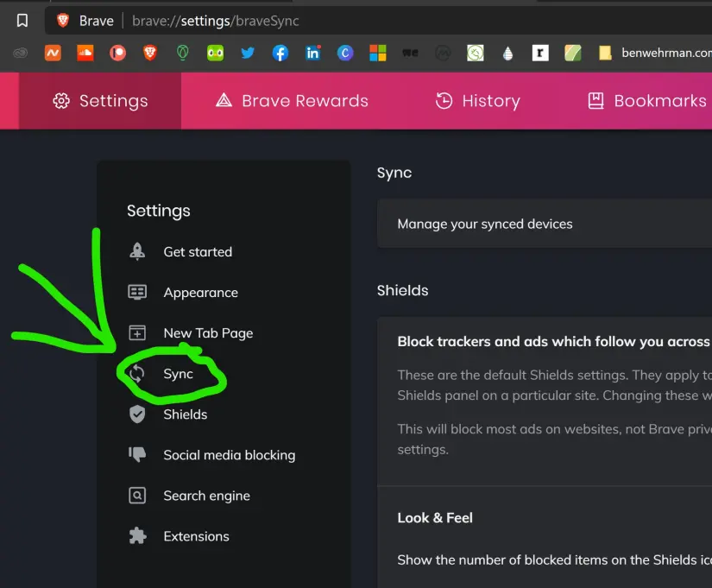This screenshot has width=712, height=588.
Task: Open the white 'r' square bookmark
Action: [540, 54]
